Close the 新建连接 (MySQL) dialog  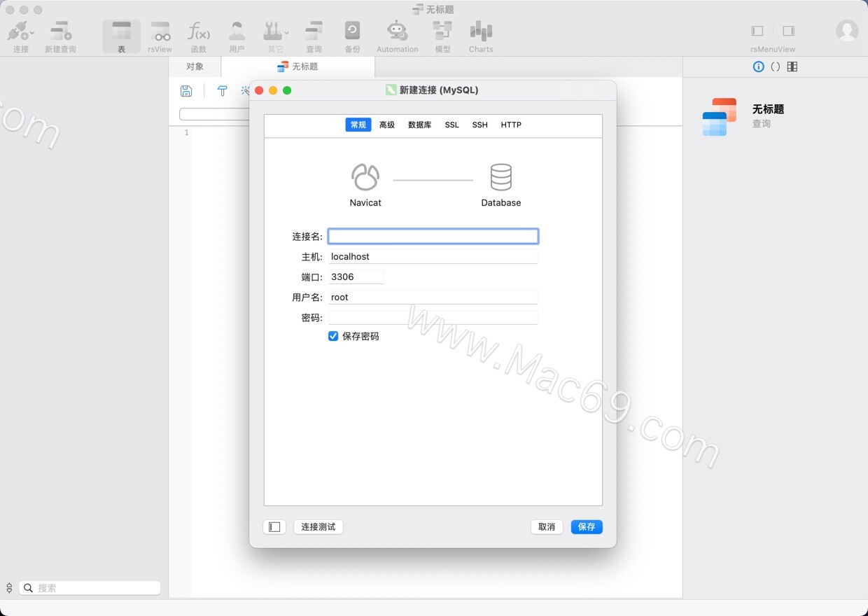point(259,90)
